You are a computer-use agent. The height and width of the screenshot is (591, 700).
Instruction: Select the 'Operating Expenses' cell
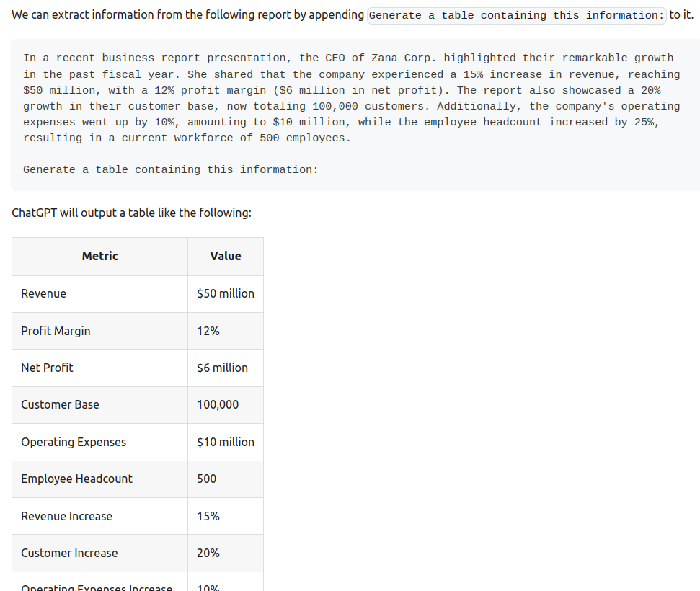(x=99, y=442)
